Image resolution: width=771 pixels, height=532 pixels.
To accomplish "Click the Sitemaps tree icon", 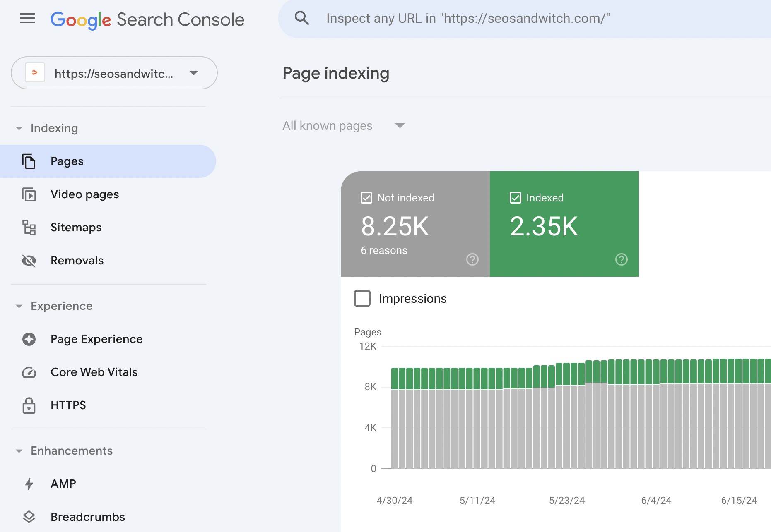I will (29, 228).
